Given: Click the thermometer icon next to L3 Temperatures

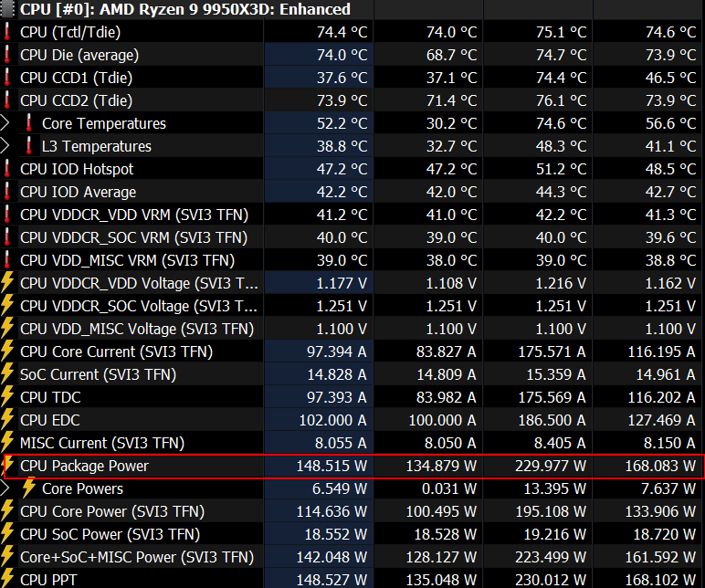Looking at the screenshot, I should pyautogui.click(x=29, y=146).
